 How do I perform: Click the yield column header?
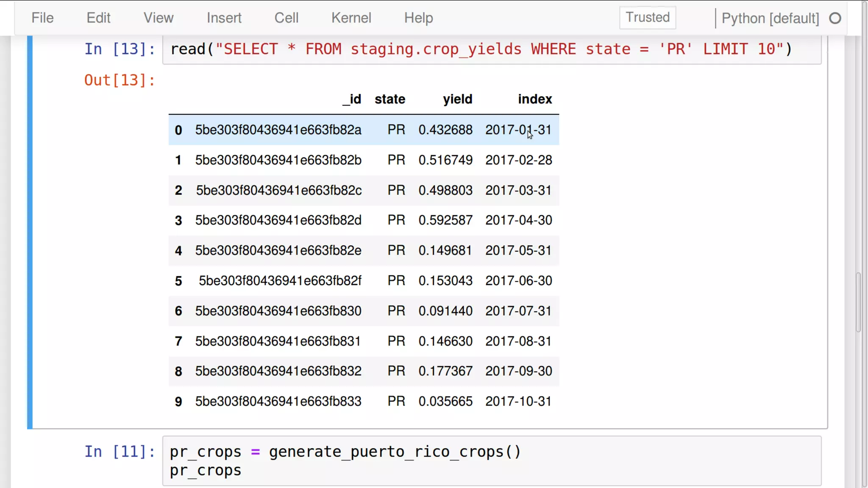click(457, 99)
